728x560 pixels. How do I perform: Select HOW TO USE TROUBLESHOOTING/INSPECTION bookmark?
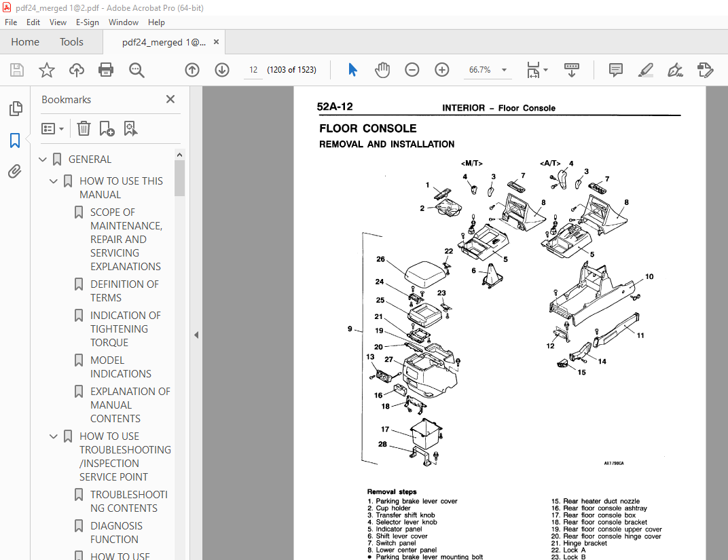pos(125,457)
